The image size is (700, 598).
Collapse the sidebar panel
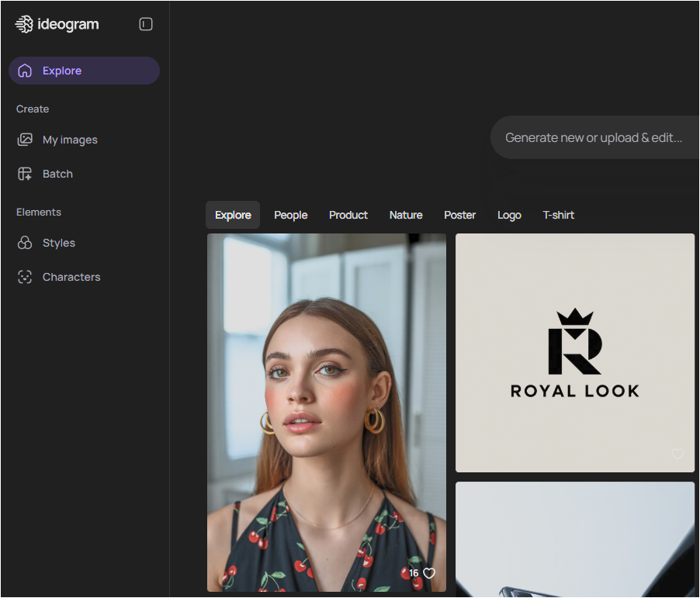[146, 24]
